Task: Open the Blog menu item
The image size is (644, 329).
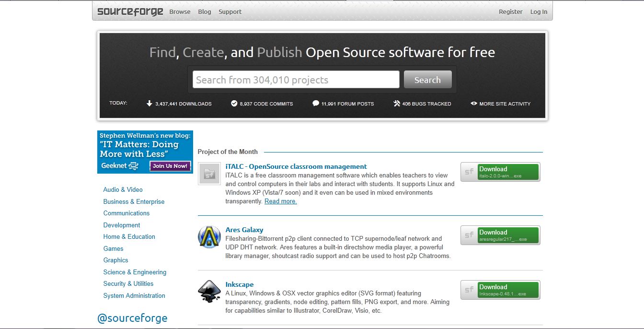Action: pos(205,12)
